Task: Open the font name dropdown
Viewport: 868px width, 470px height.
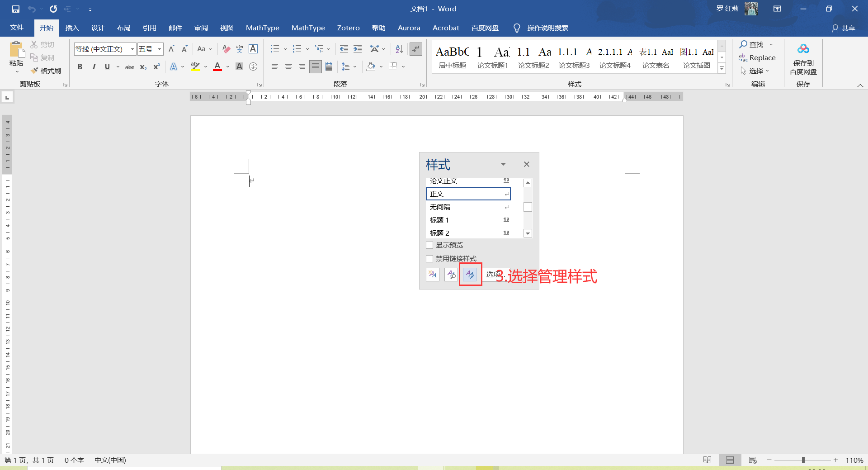Action: click(x=132, y=49)
